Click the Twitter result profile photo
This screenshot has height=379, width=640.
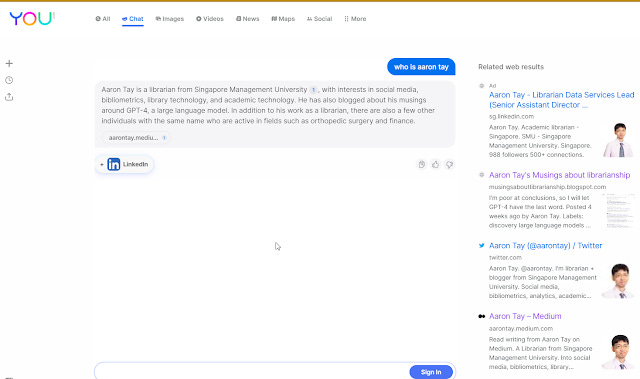[618, 281]
